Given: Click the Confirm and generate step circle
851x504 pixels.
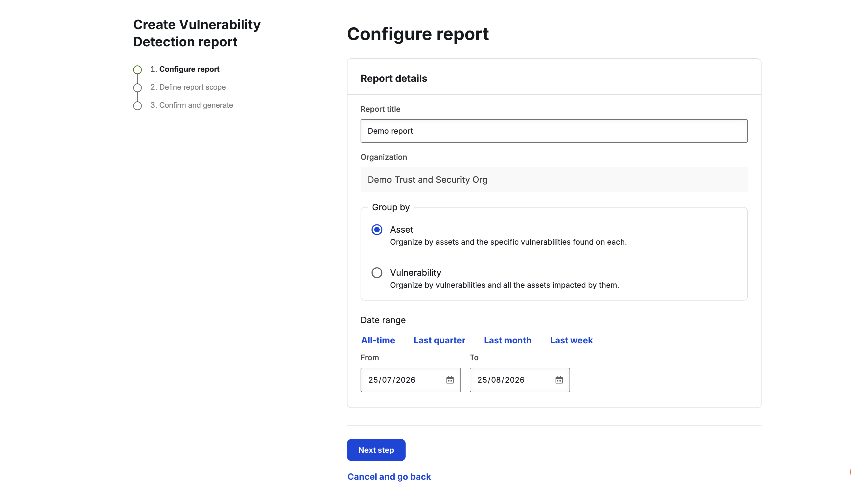Looking at the screenshot, I should [137, 106].
